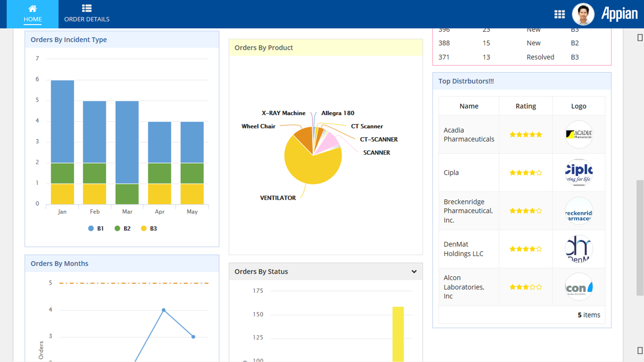Click the list icon above ORDER DETAILS
This screenshot has width=644, height=362.
pos(87,8)
